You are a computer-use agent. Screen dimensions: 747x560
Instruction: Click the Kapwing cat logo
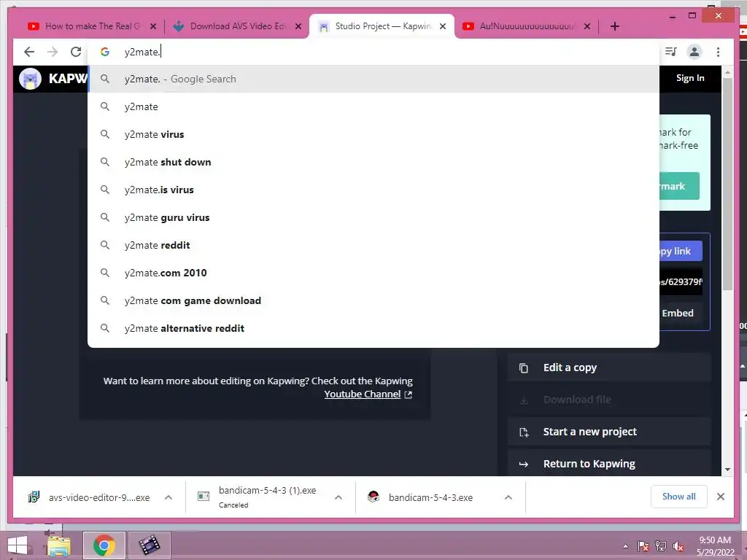tap(30, 79)
